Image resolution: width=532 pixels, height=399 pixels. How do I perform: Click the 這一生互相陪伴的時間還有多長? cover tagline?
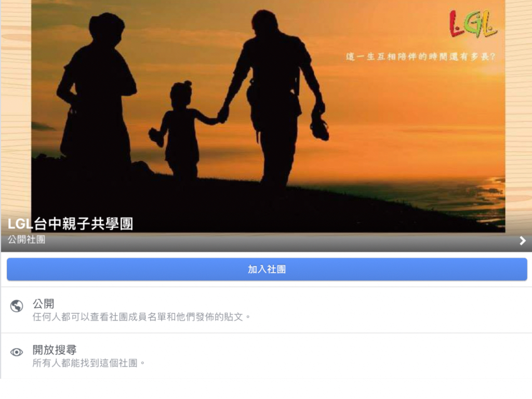421,57
